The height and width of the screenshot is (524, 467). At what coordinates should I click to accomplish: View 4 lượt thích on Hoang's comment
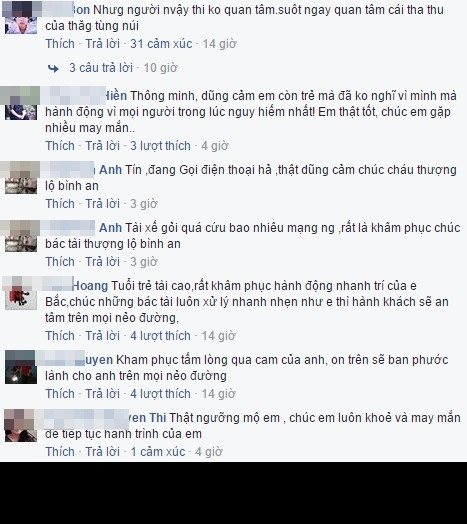tap(160, 336)
